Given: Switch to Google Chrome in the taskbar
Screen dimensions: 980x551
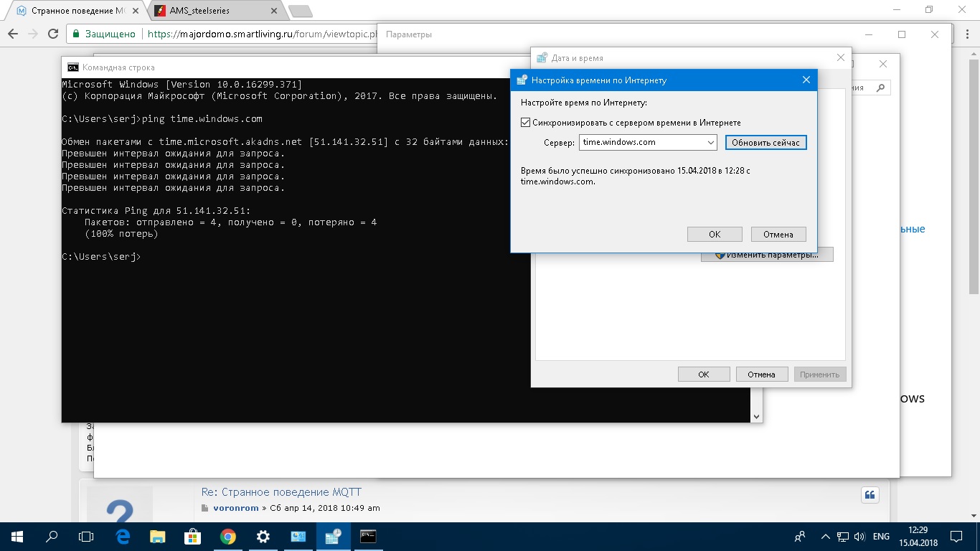Looking at the screenshot, I should [228, 537].
